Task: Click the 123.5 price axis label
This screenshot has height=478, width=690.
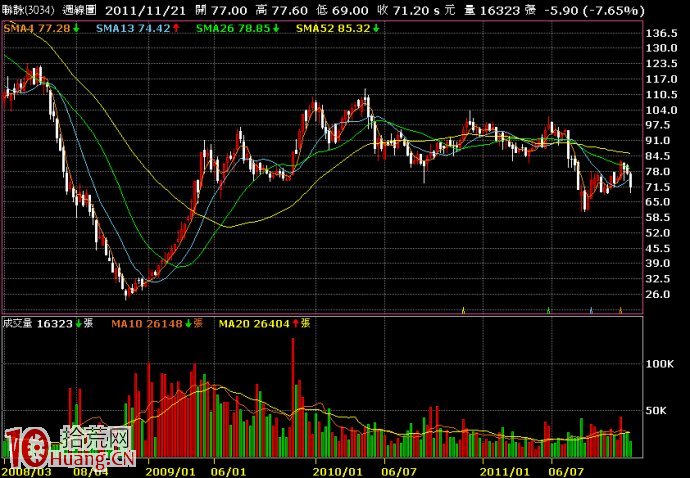Action: click(661, 64)
